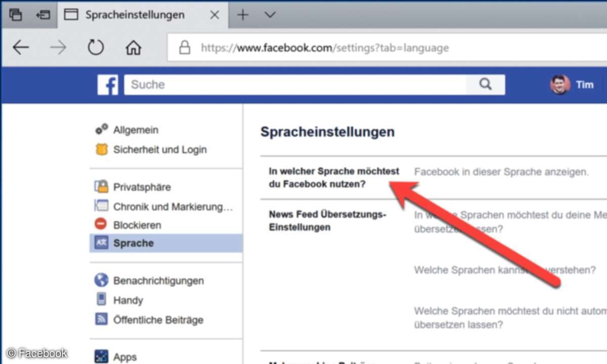Open Allgemein settings section
This screenshot has height=364, width=607.
click(x=136, y=130)
